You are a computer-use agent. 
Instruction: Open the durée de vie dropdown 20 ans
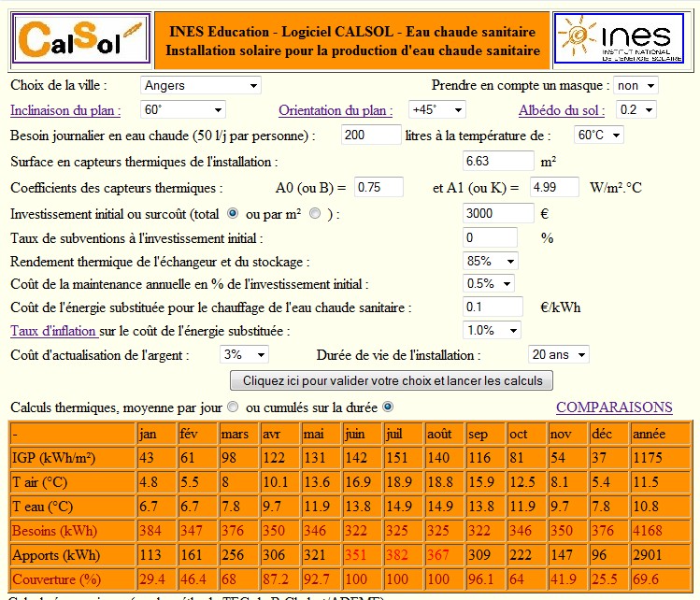click(559, 355)
